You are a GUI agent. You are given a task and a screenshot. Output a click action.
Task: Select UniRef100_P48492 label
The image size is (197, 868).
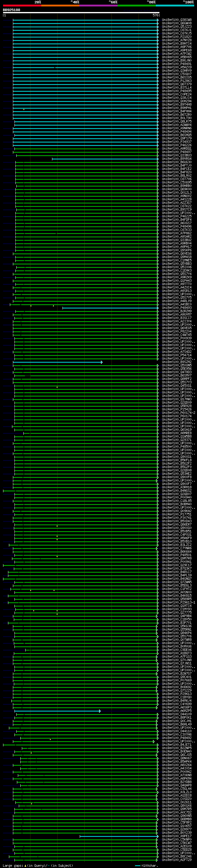coord(176,738)
